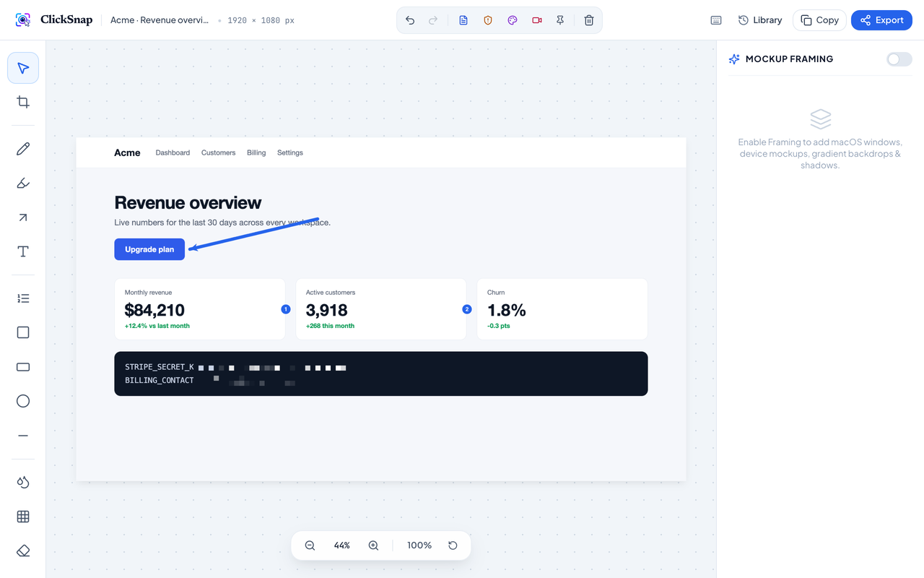Open the Library
This screenshot has width=924, height=578.
[x=760, y=20]
